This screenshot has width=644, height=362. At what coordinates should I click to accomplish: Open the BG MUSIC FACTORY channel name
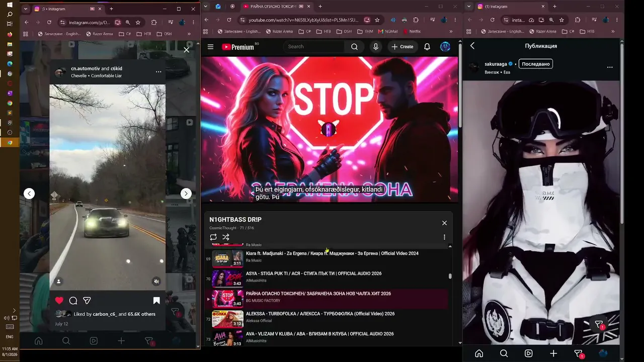coord(263,301)
